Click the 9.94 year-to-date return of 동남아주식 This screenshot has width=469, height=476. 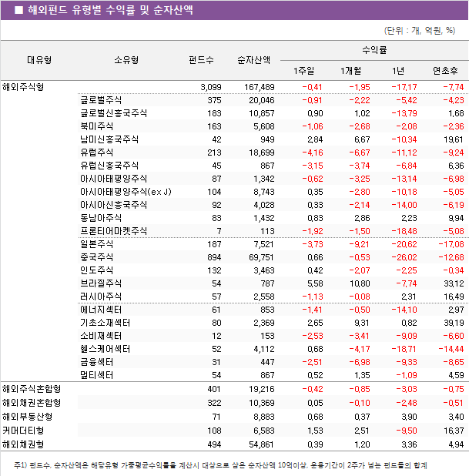[x=456, y=218]
